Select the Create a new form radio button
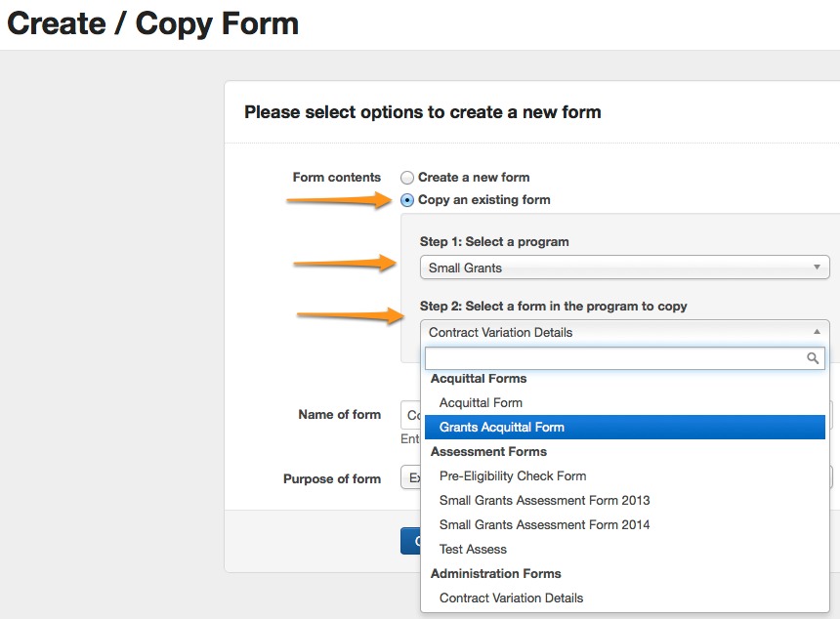 point(407,178)
